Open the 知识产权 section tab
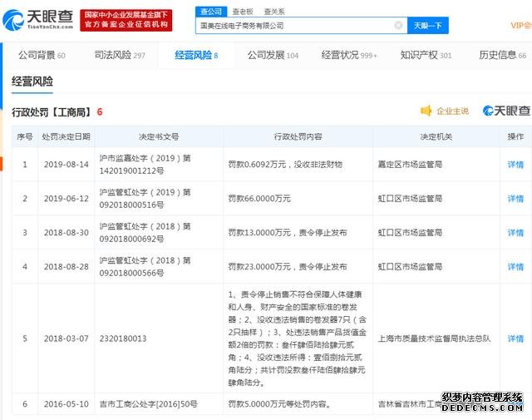Viewport: 532px width, 420px height. [426, 55]
